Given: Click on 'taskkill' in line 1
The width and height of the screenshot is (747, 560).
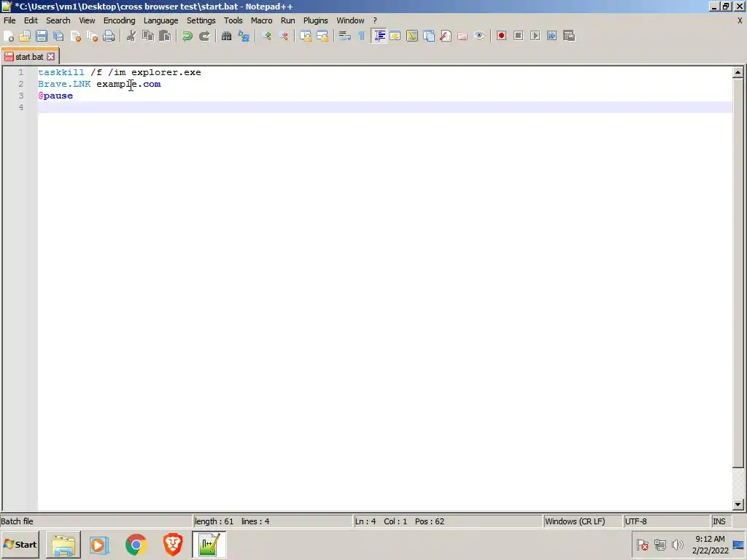Looking at the screenshot, I should [61, 72].
